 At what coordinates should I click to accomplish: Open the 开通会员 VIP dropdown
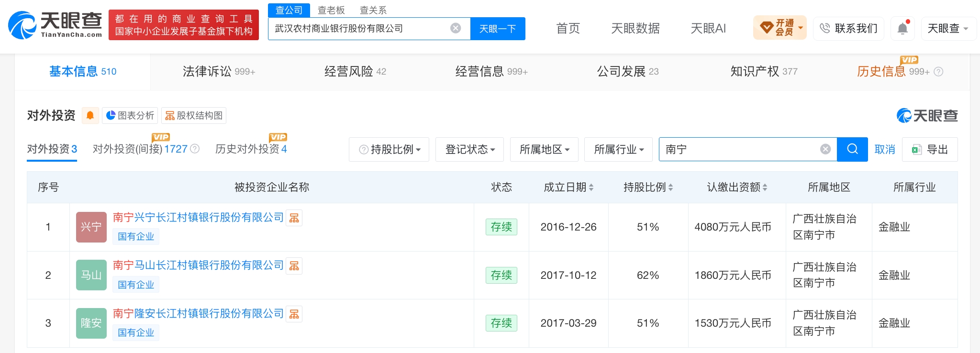[x=780, y=28]
